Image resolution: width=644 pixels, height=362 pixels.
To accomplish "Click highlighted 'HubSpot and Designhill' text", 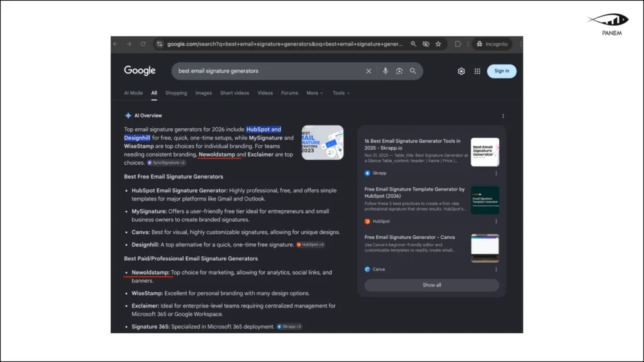I will click(264, 129).
